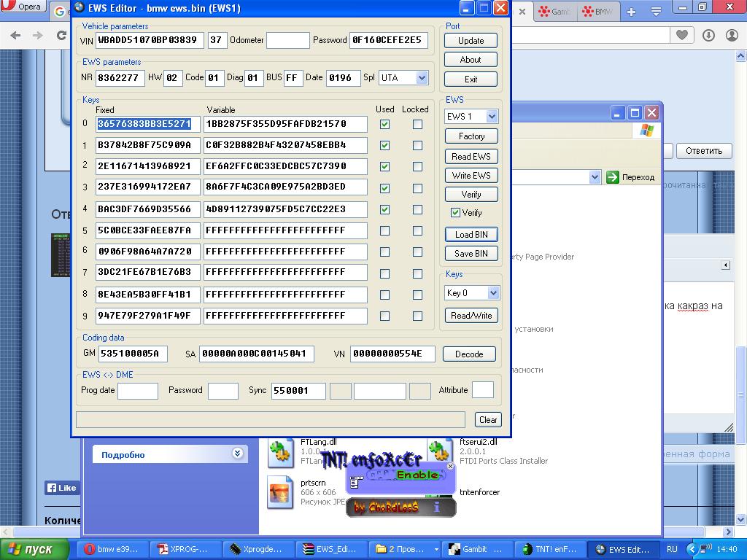Click key 0 Fixed code field
The image size is (747, 560).
pyautogui.click(x=147, y=124)
